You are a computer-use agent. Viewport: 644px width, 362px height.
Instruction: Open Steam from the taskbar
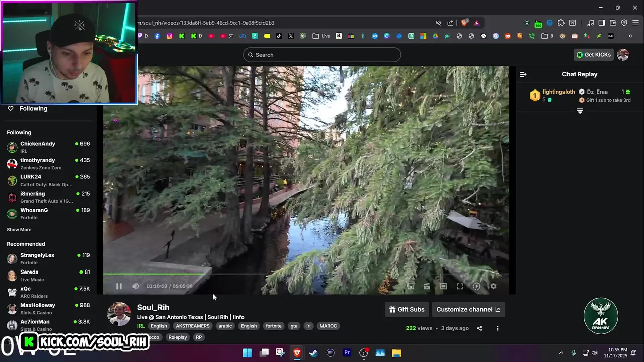[x=313, y=353]
